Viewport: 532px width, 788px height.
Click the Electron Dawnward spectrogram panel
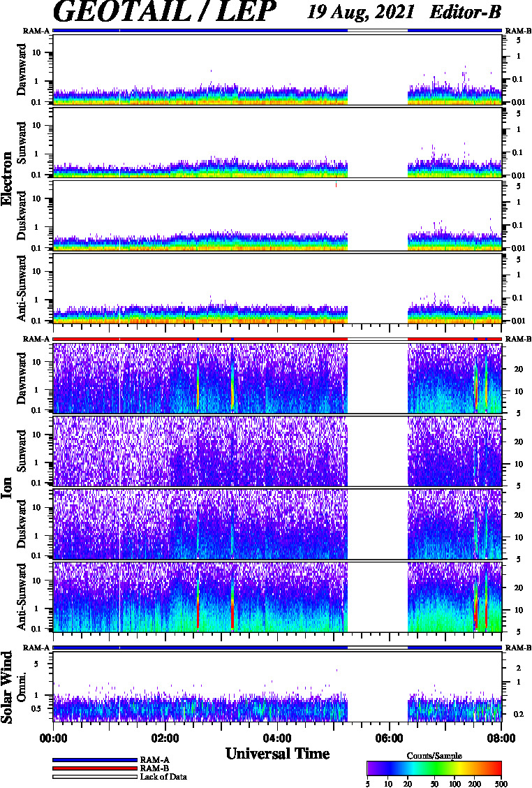(x=277, y=70)
